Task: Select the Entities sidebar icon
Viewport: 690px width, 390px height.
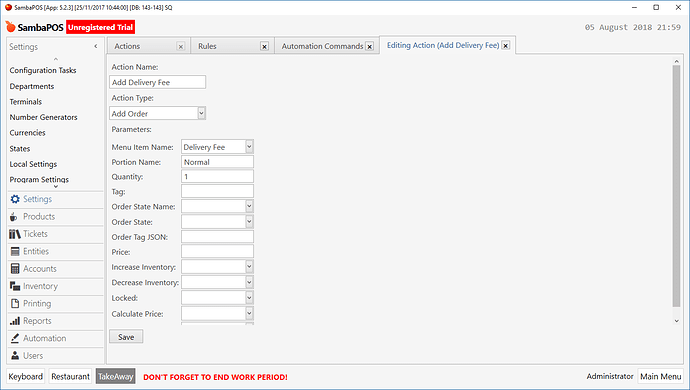Action: 15,251
